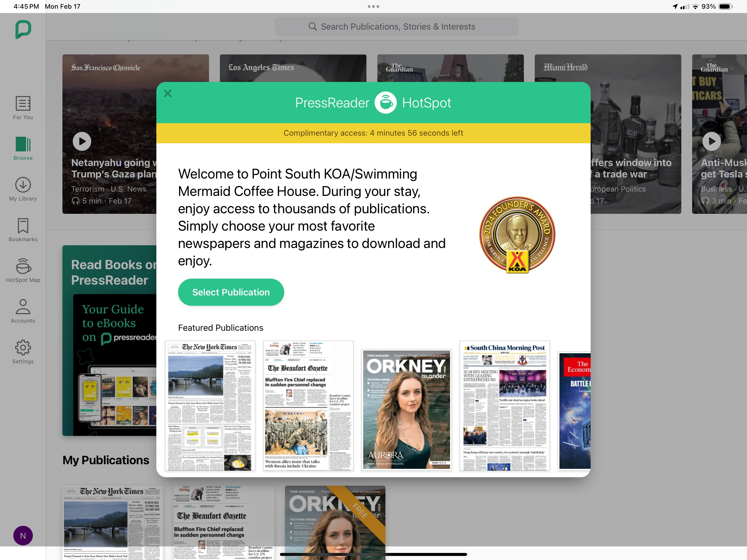Screen dimensions: 747x560
Task: Open the Los Angeles Times story card
Action: point(293,68)
